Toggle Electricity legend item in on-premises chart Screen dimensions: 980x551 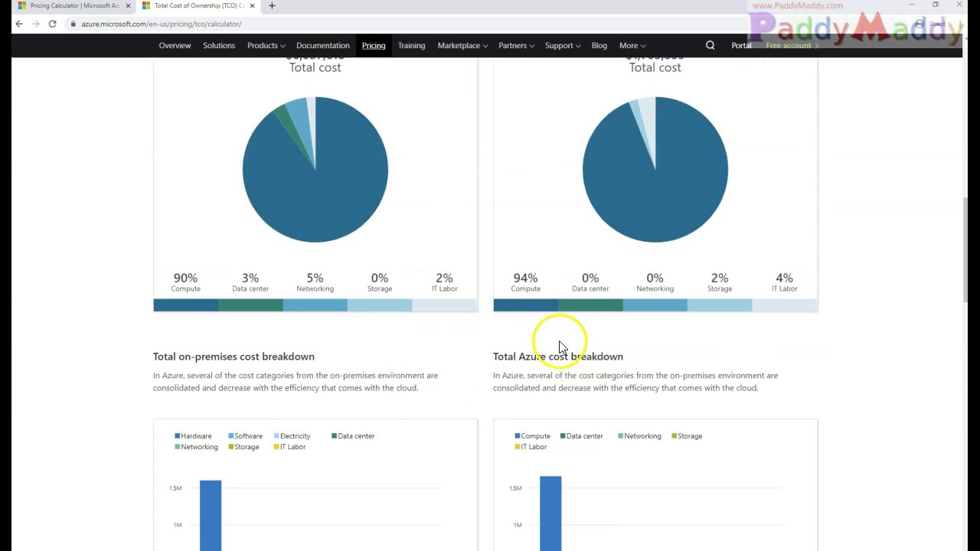pyautogui.click(x=292, y=436)
